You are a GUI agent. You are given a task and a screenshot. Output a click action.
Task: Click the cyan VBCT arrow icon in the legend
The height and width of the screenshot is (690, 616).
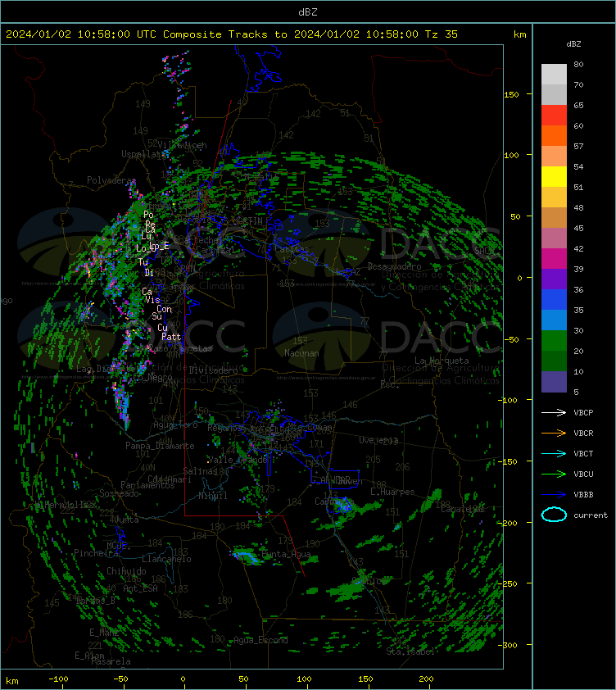click(554, 453)
